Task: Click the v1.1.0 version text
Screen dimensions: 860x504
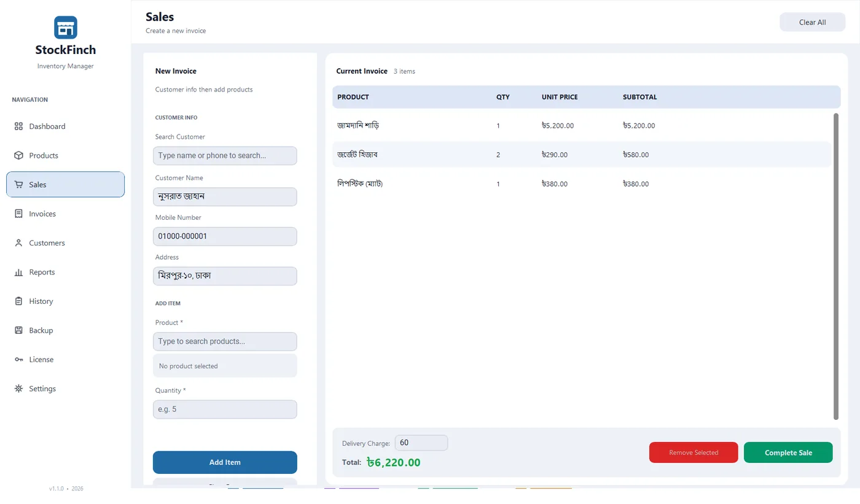Action: click(x=57, y=489)
